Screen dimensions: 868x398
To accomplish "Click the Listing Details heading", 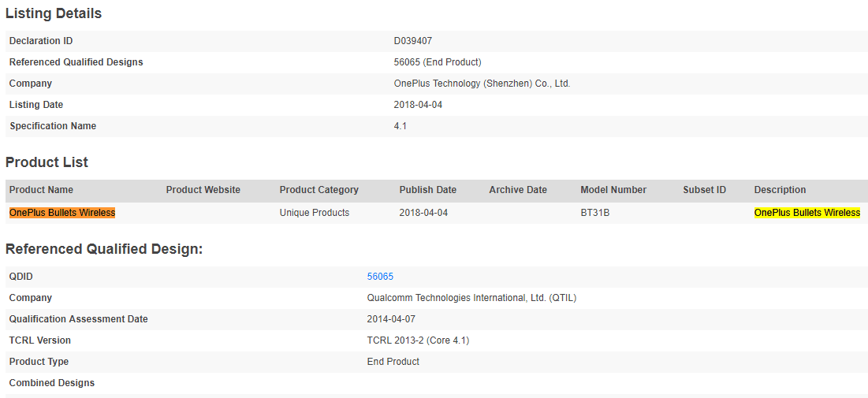I will 54,13.
